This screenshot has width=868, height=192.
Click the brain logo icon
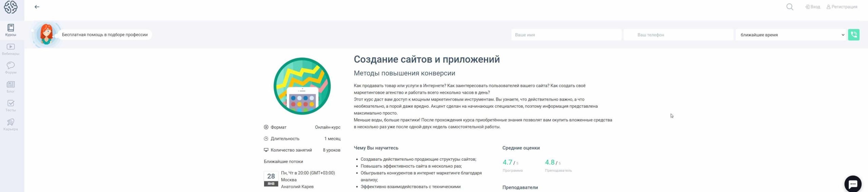pyautogui.click(x=11, y=7)
